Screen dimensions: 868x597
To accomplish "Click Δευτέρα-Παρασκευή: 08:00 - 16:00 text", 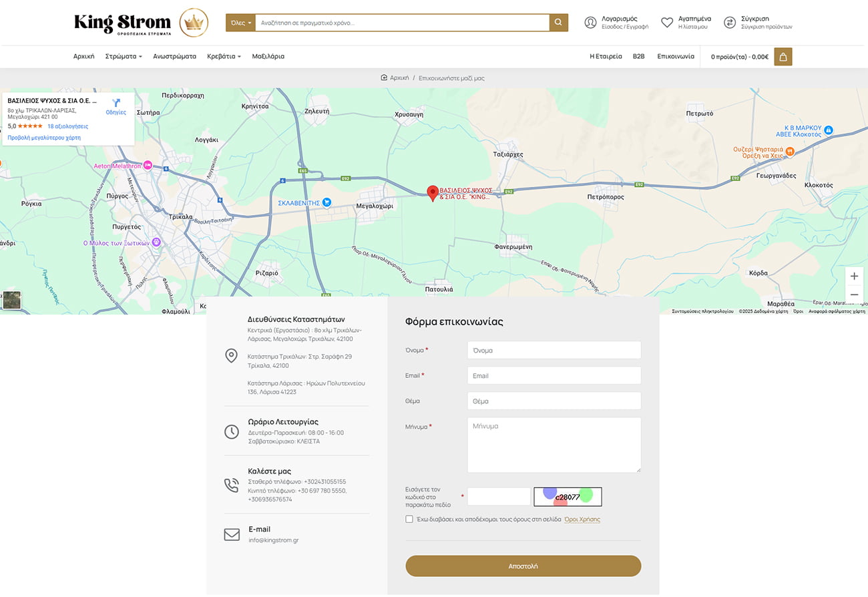I will tap(296, 433).
